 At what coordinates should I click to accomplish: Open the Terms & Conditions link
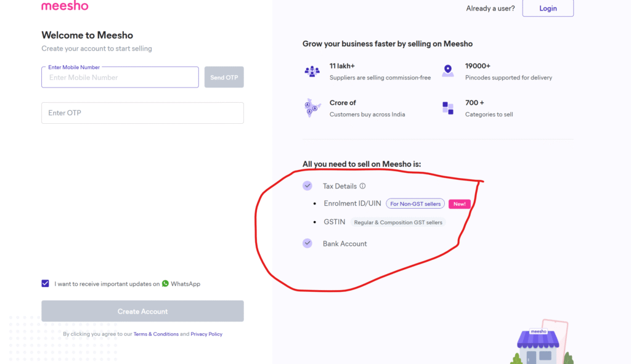[x=156, y=334]
